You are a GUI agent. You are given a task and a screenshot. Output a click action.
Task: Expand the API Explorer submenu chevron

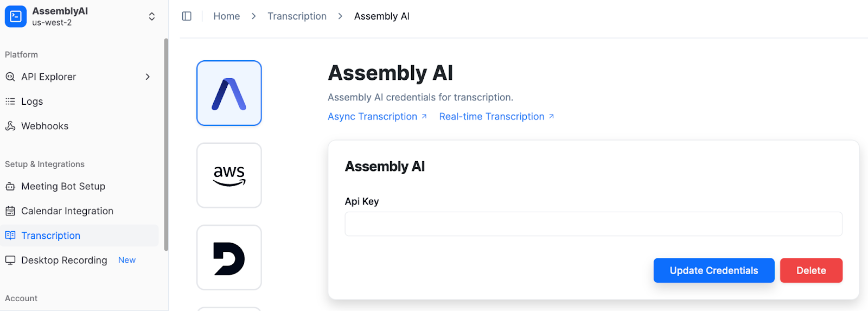point(148,77)
